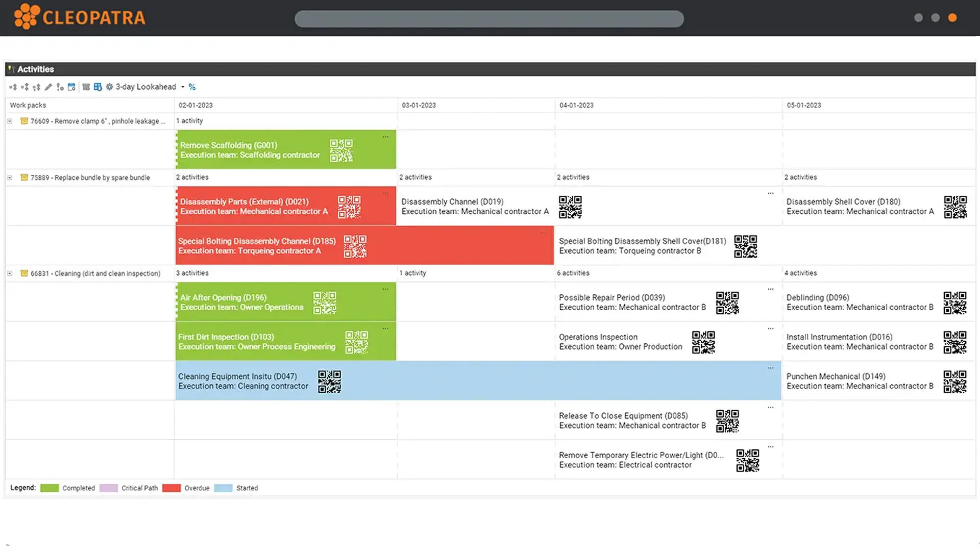Open the calendar settings toolbar icon
Image resolution: width=980 pixels, height=551 pixels.
(x=71, y=87)
